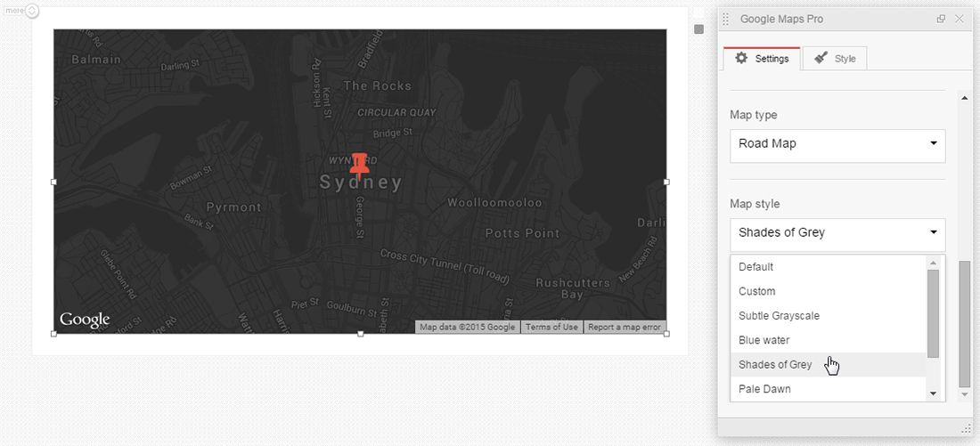Viewport: 980px width, 446px height.
Task: Click the Balmain map label
Action: point(95,60)
